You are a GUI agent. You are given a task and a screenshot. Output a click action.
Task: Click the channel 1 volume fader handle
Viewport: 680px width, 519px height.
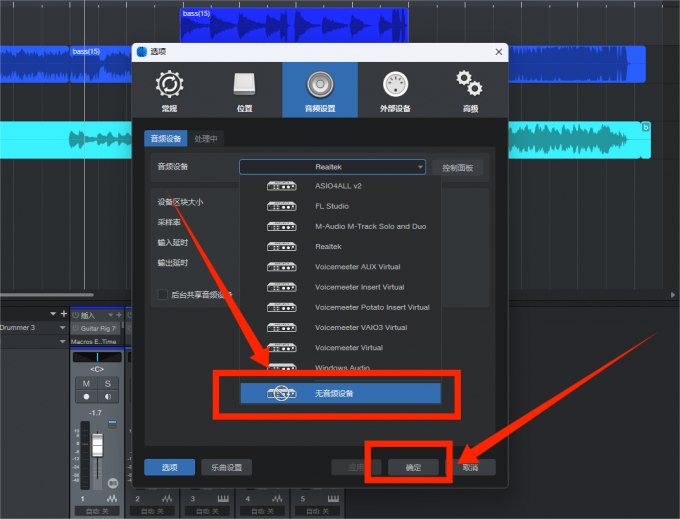98,444
